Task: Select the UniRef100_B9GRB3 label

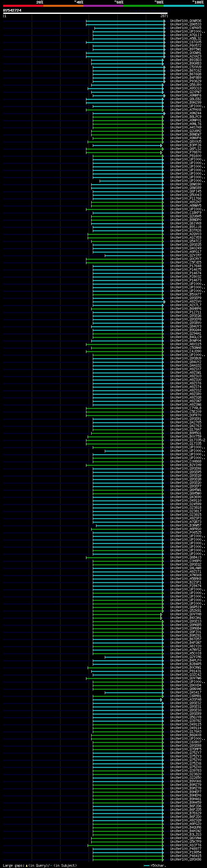Action: tap(186, 63)
